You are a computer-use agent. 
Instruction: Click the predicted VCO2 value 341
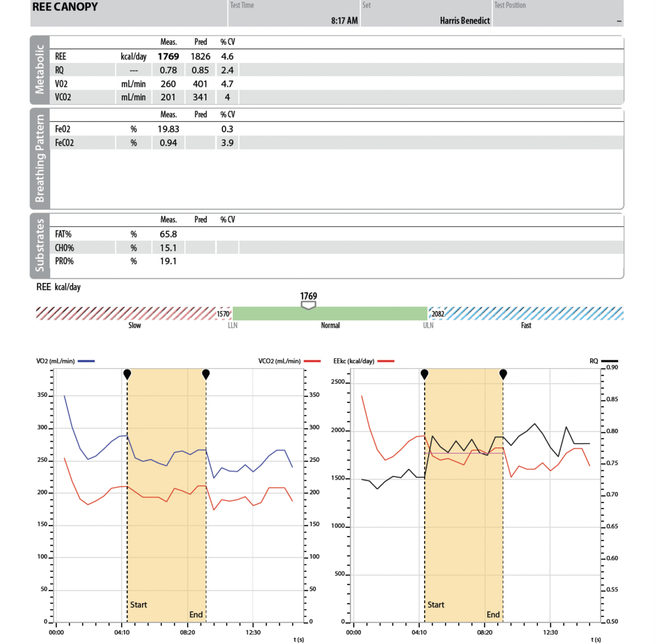click(200, 97)
